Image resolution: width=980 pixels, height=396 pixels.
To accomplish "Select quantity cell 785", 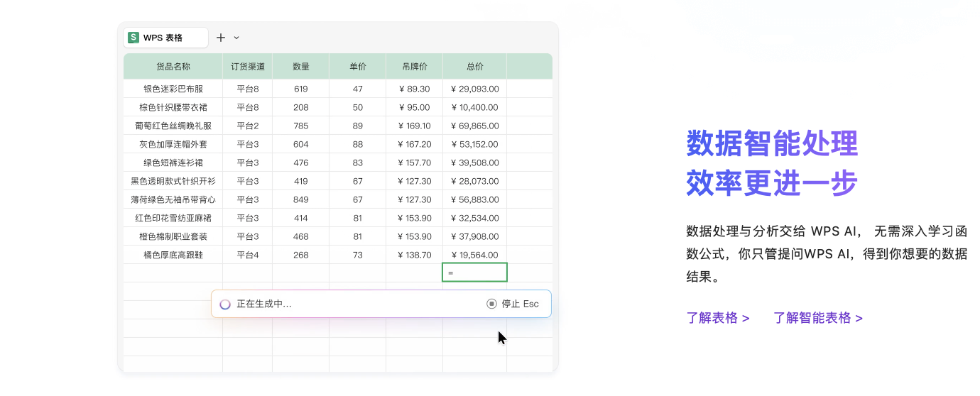I will pyautogui.click(x=301, y=126).
